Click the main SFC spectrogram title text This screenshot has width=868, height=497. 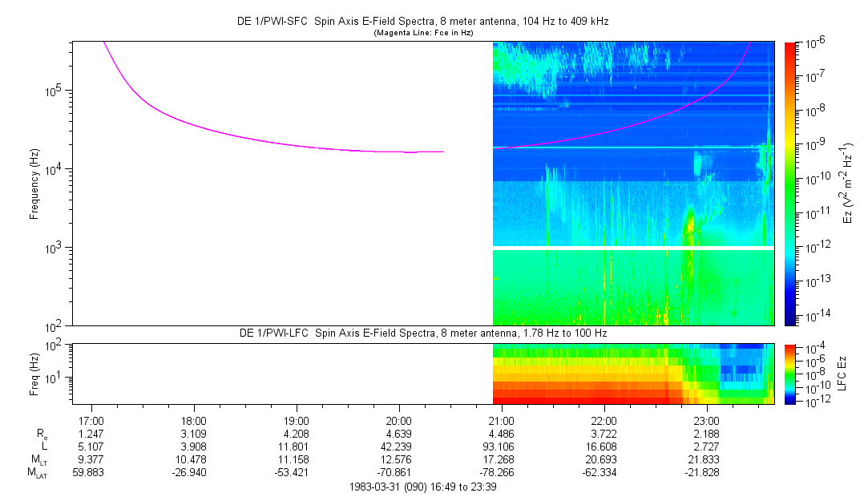[x=423, y=22]
